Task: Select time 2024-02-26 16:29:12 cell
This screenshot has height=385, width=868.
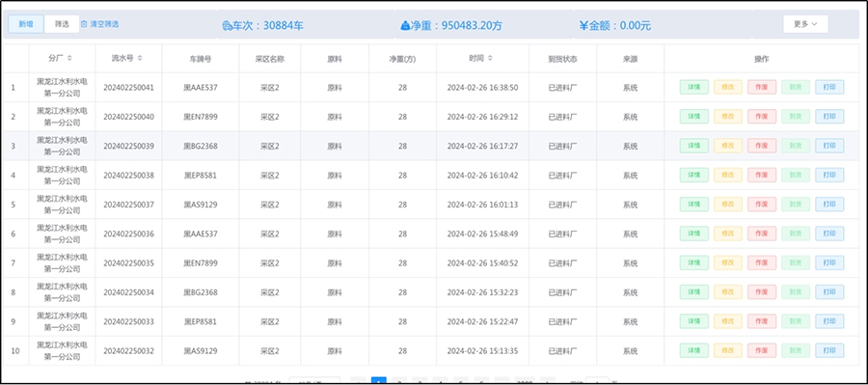Action: coord(483,117)
